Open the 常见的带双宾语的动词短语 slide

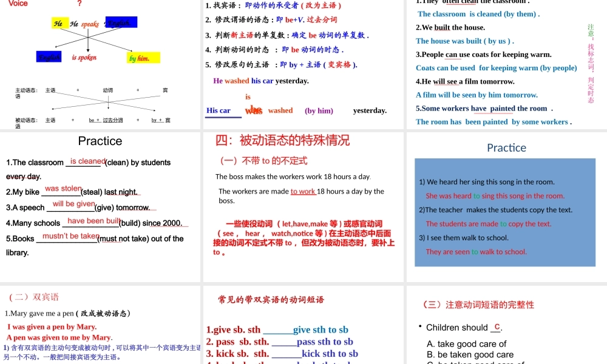[x=303, y=325]
